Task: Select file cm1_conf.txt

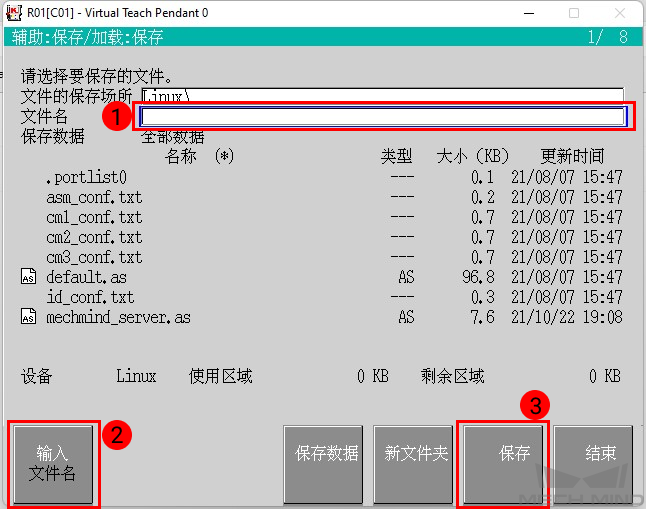Action: (x=94, y=217)
